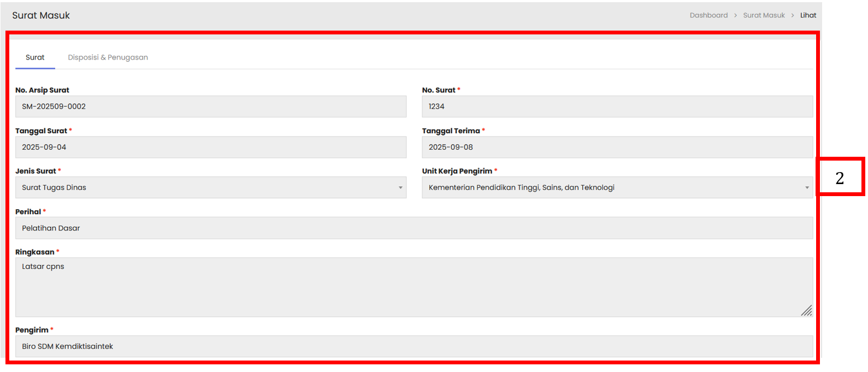Click the Lihat breadcrumb item
The width and height of the screenshot is (868, 372).
pyautogui.click(x=808, y=15)
